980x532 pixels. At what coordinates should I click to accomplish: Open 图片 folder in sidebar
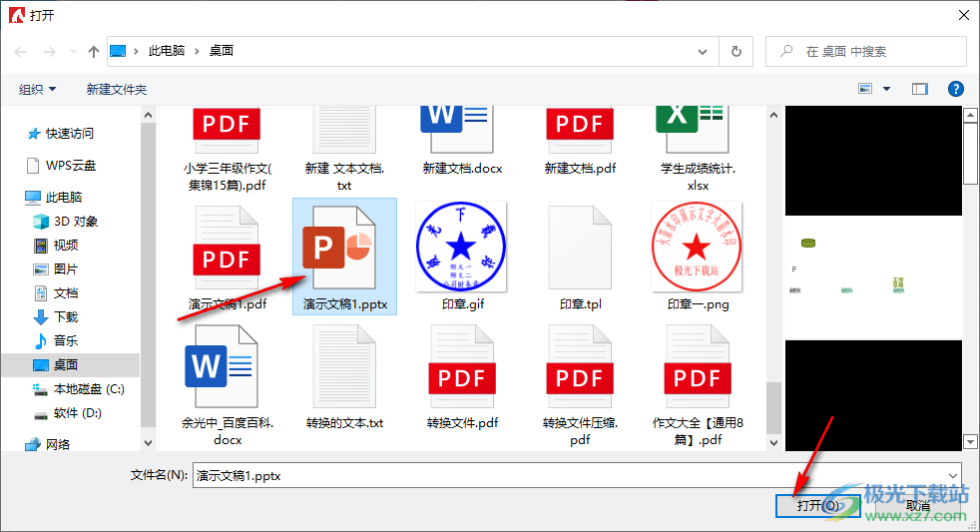click(x=56, y=268)
